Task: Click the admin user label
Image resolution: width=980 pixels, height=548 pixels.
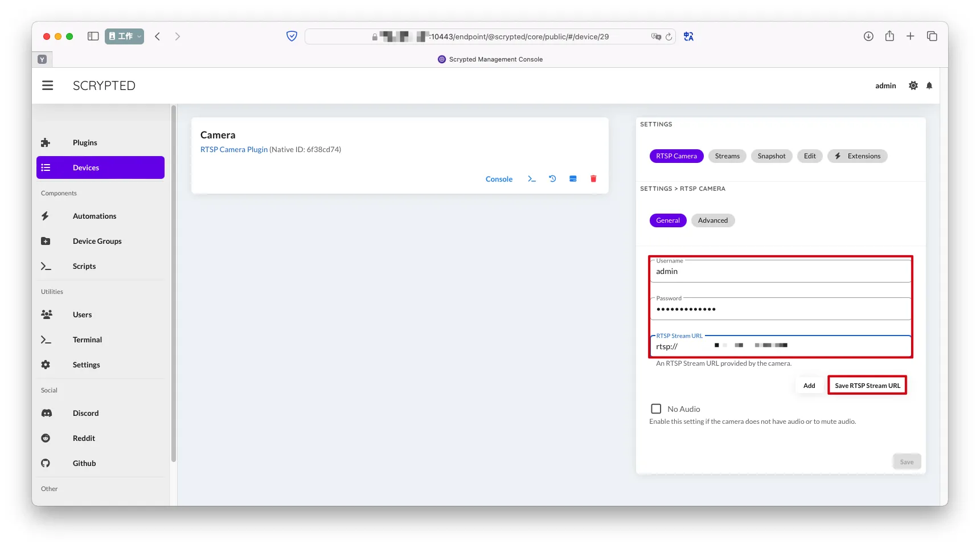Action: click(885, 85)
